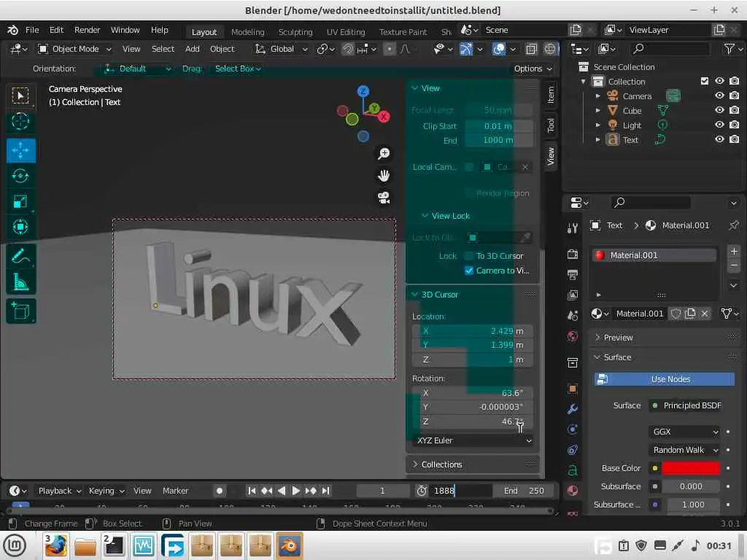Select the Add Cube tool
This screenshot has height=560, width=747.
click(20, 311)
